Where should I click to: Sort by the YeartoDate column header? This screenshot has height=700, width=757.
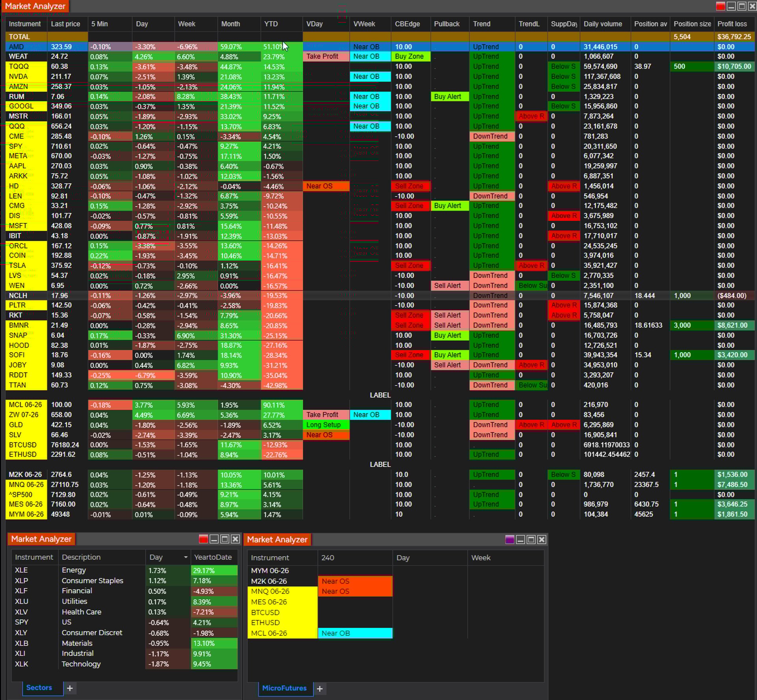(213, 557)
